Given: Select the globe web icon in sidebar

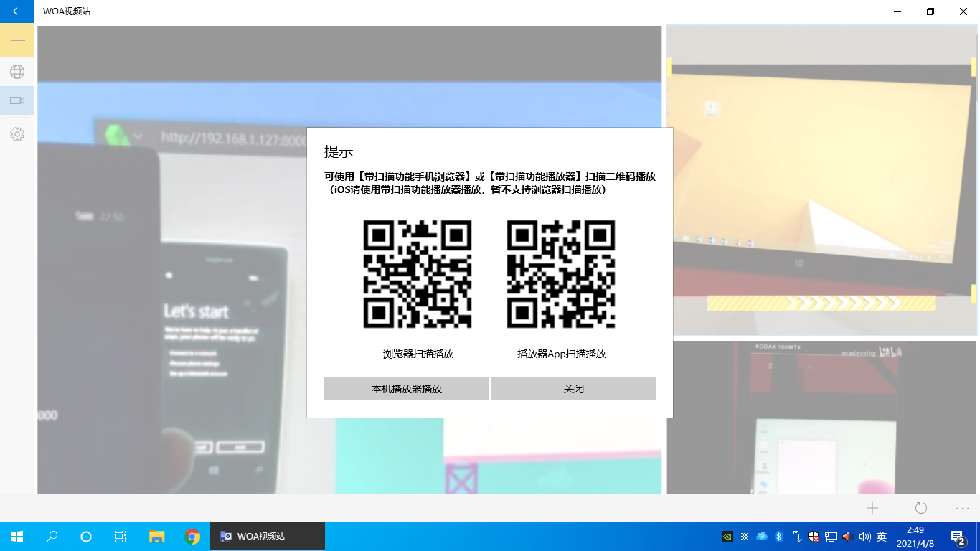Looking at the screenshot, I should point(17,72).
